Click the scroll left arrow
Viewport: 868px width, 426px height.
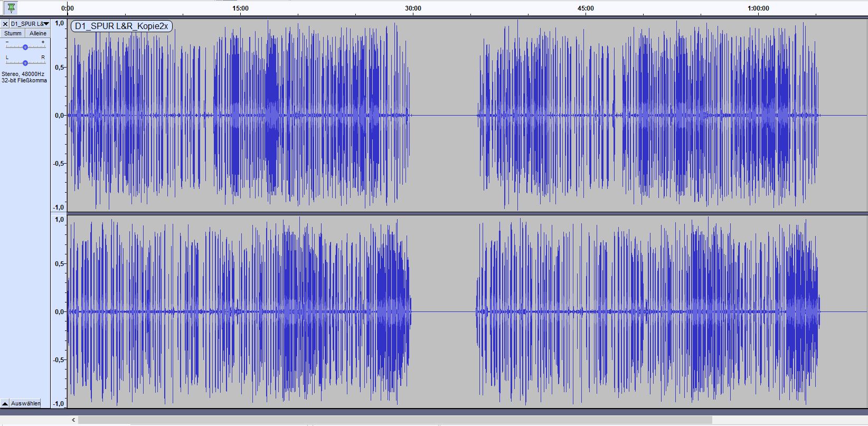point(73,420)
